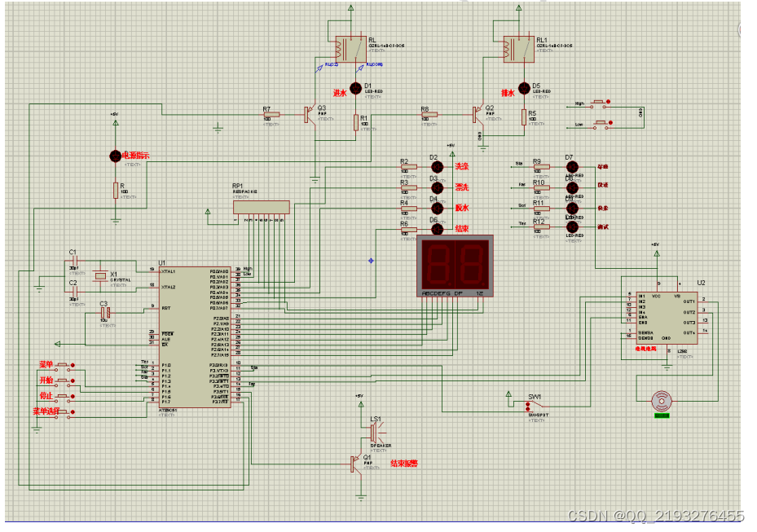Select the RP1 resistor pack
Viewport: 757px width, 532px height.
coord(262,208)
